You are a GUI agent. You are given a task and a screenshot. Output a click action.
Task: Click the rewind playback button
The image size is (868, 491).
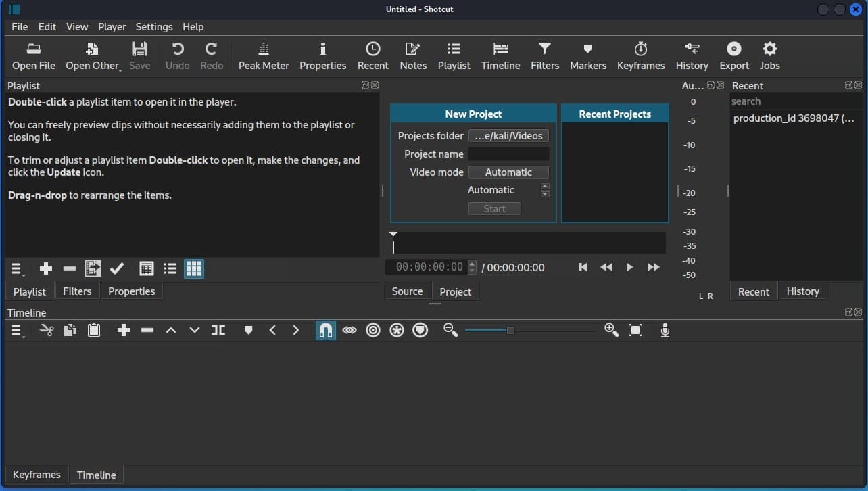click(x=606, y=267)
